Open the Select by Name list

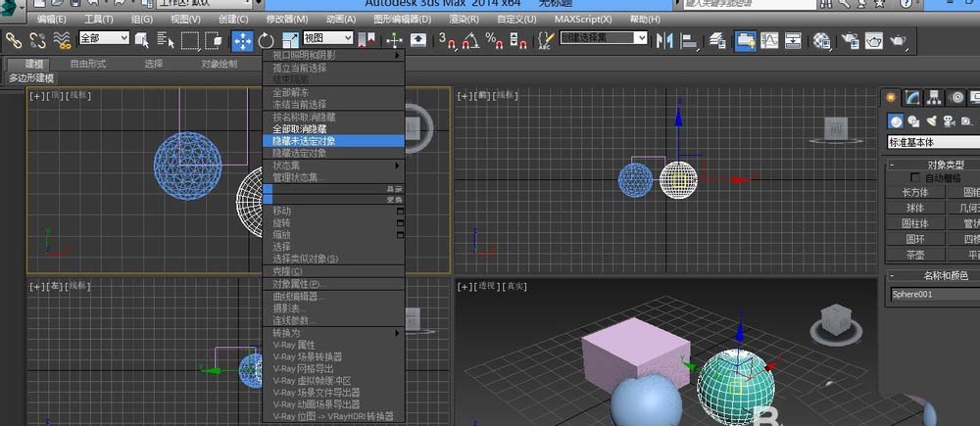pos(166,40)
